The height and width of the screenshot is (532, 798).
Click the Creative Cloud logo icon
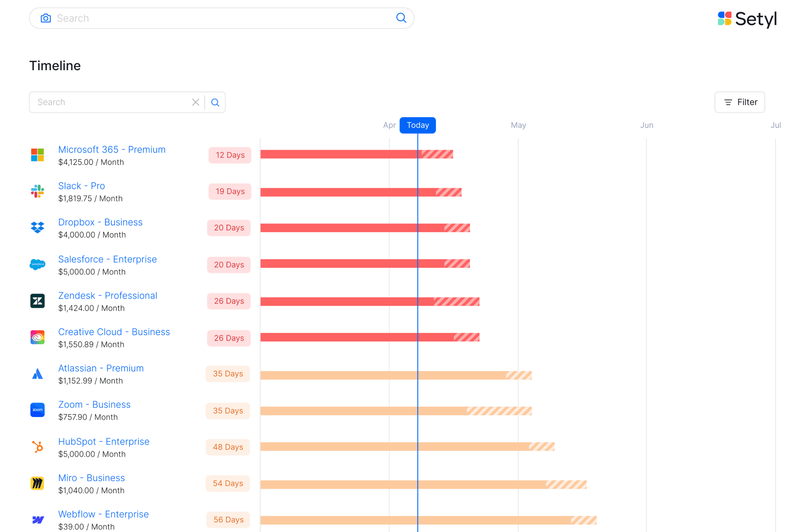37,337
